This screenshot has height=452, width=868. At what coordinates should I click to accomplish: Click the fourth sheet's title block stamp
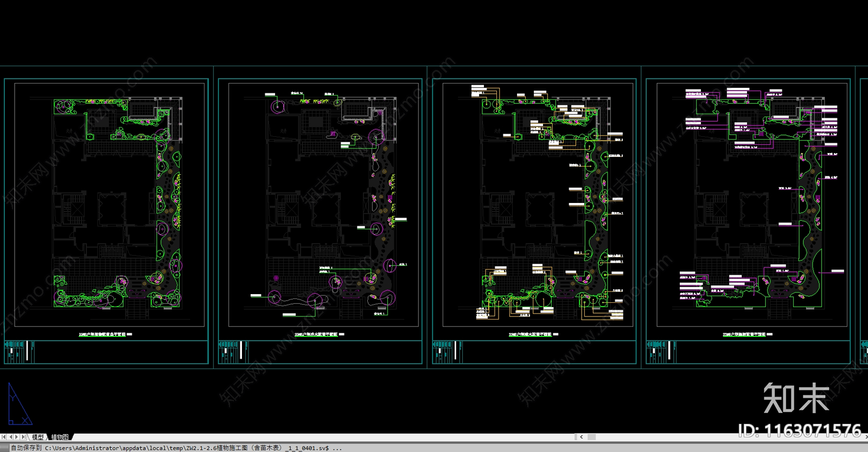pyautogui.click(x=661, y=352)
